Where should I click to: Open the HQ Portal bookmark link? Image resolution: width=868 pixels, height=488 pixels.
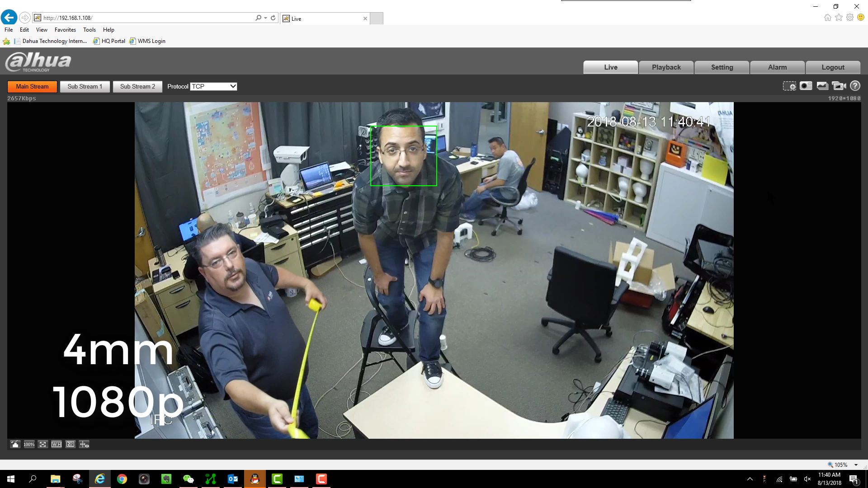point(113,41)
